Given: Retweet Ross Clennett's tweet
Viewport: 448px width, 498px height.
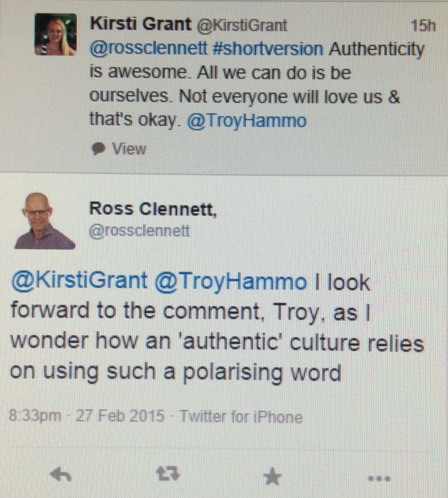Looking at the screenshot, I should 168,475.
